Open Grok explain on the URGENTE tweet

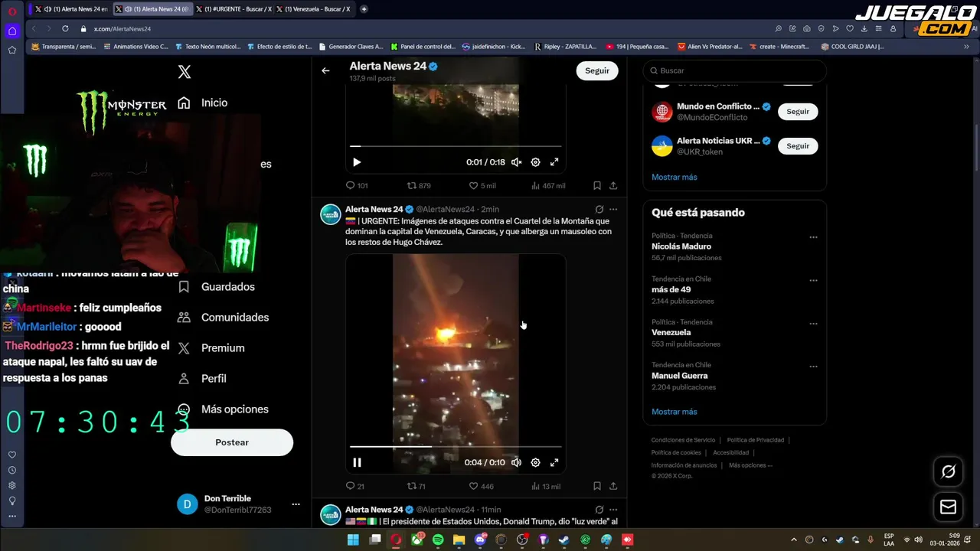click(599, 209)
